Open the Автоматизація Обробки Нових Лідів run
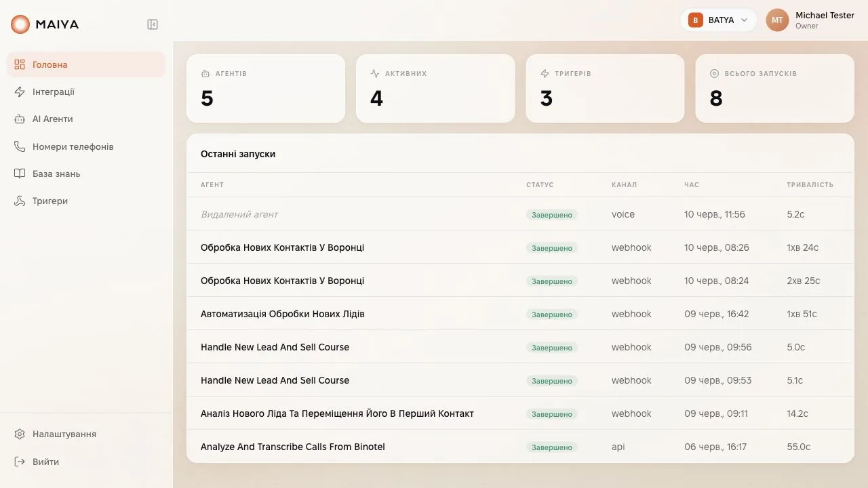The width and height of the screenshot is (868, 488). 520,314
